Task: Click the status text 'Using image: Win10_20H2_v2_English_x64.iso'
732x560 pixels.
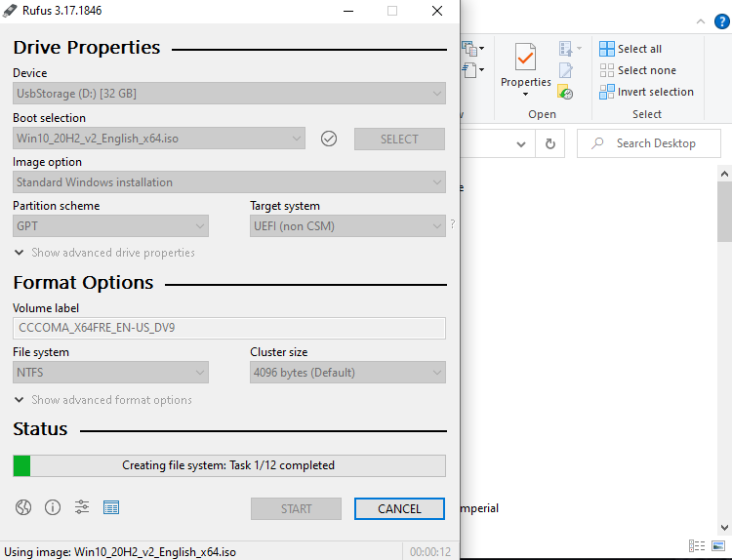Action: (x=120, y=552)
